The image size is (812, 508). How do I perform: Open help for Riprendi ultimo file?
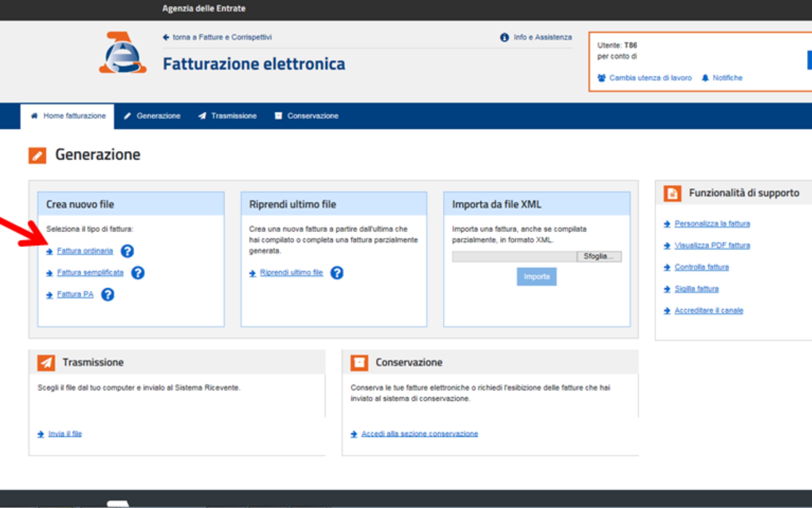coord(337,273)
